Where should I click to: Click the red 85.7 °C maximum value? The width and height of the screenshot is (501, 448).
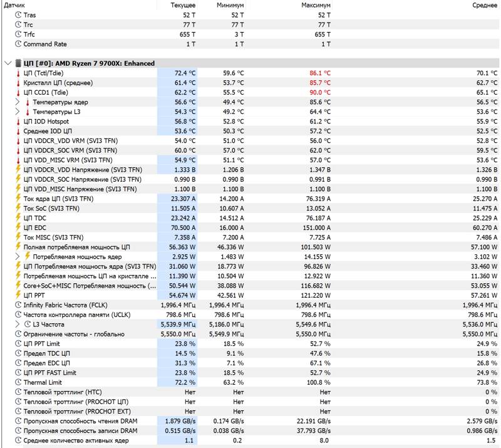point(320,83)
